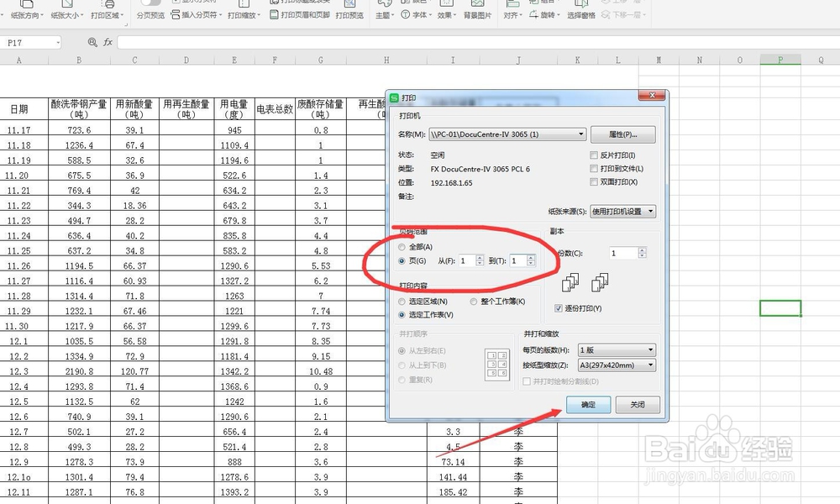Screen dimensions: 840x504
Task: Uncheck the 逐份打印(Y) collate checkbox
Action: click(x=559, y=307)
